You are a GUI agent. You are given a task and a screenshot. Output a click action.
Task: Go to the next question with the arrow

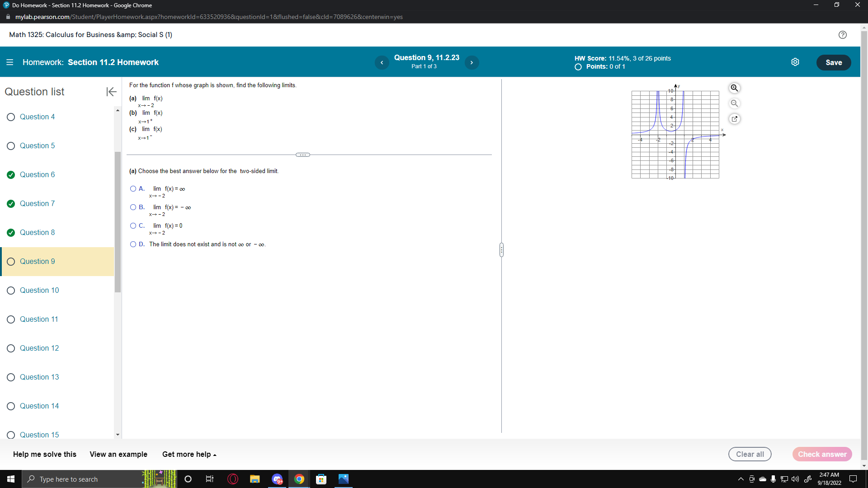click(472, 62)
